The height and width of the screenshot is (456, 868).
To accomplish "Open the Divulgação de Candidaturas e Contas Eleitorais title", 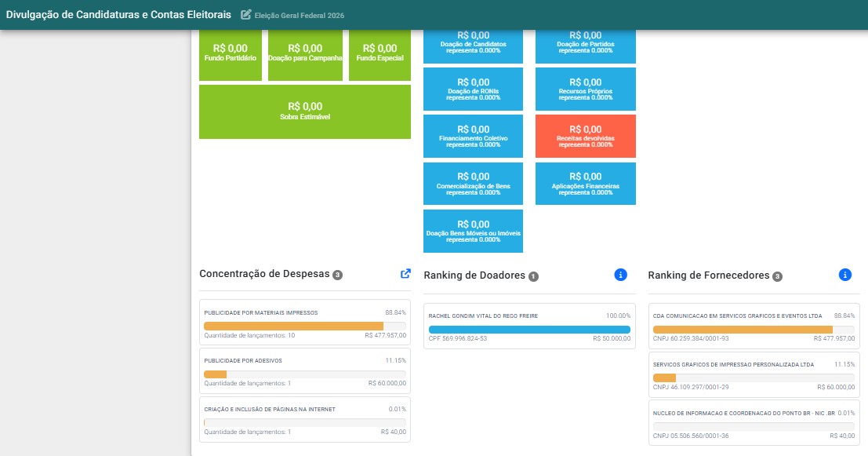I will (x=118, y=15).
